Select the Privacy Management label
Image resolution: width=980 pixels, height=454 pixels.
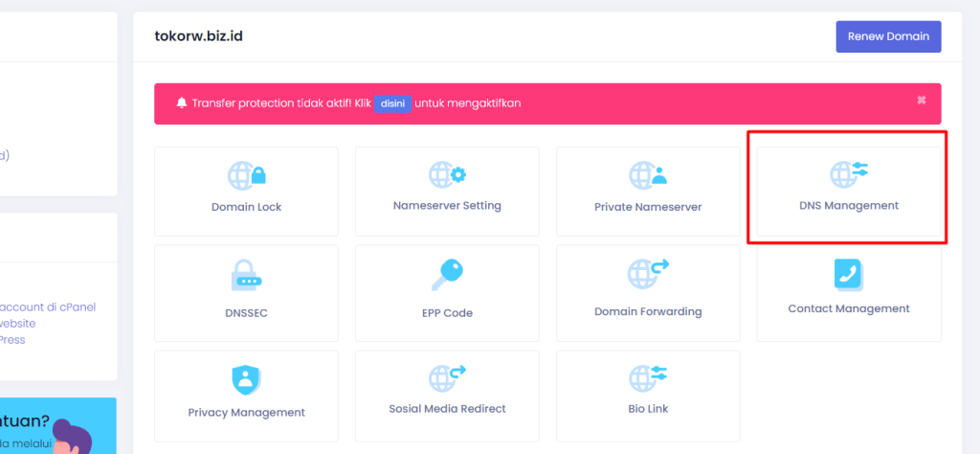point(246,413)
